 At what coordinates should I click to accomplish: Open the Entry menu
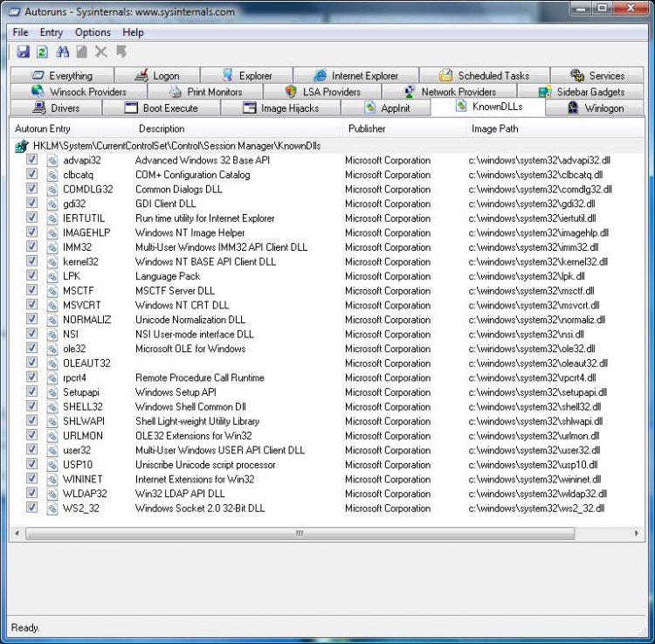pos(52,32)
